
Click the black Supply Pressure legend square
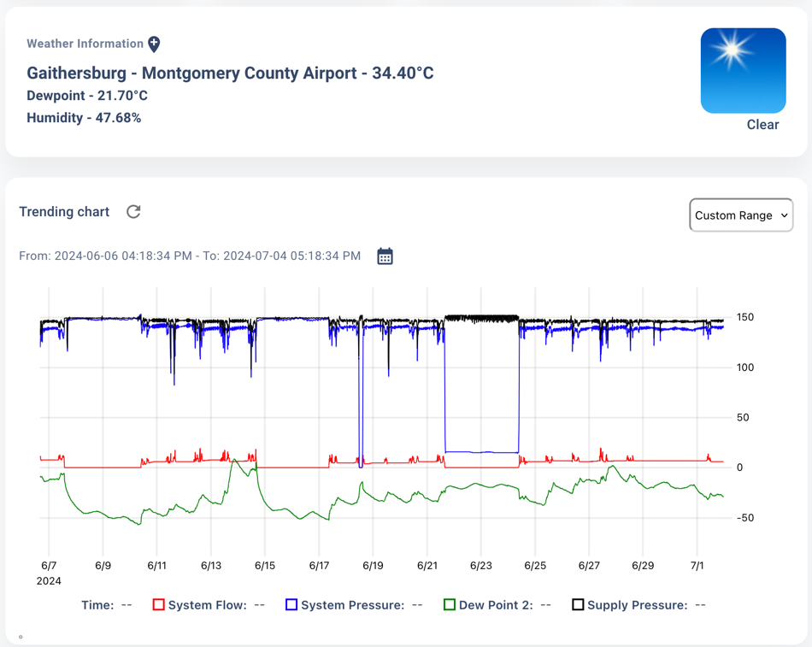tap(578, 604)
